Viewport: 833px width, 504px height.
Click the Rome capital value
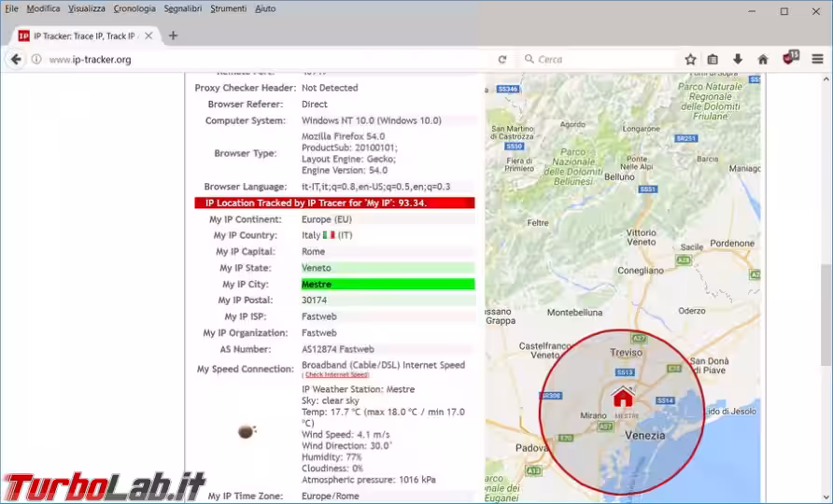(314, 251)
